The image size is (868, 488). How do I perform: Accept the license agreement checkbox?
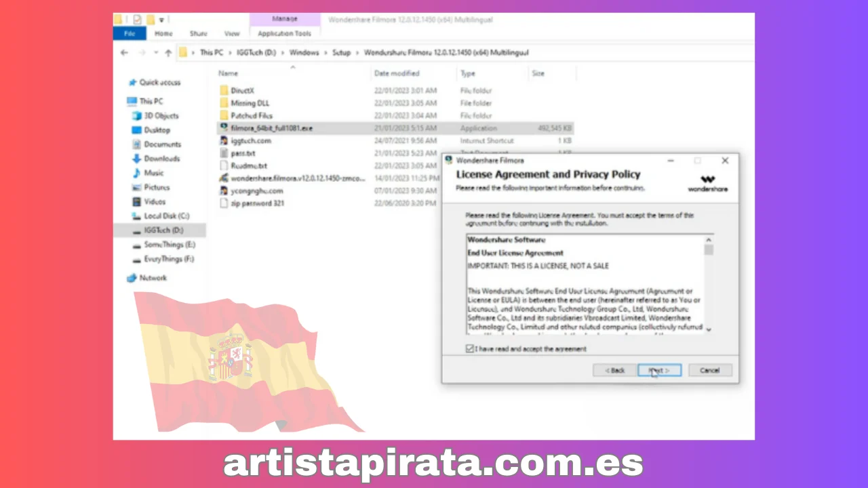click(x=470, y=349)
